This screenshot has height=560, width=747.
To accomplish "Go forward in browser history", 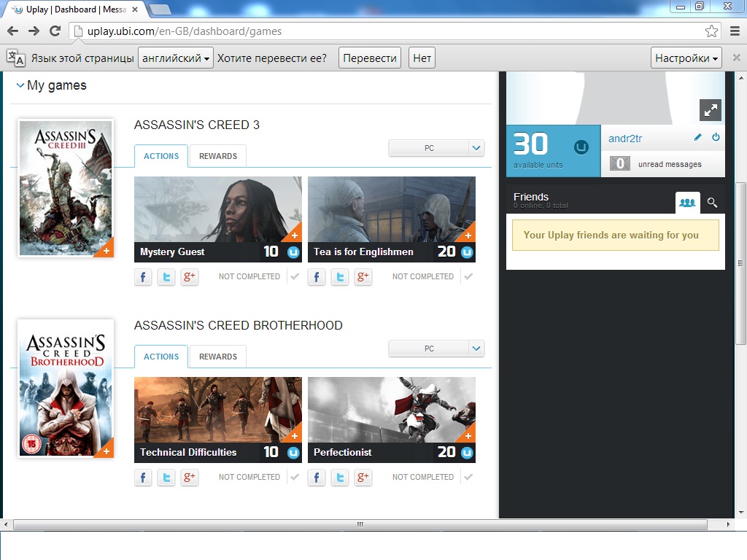I will click(34, 31).
